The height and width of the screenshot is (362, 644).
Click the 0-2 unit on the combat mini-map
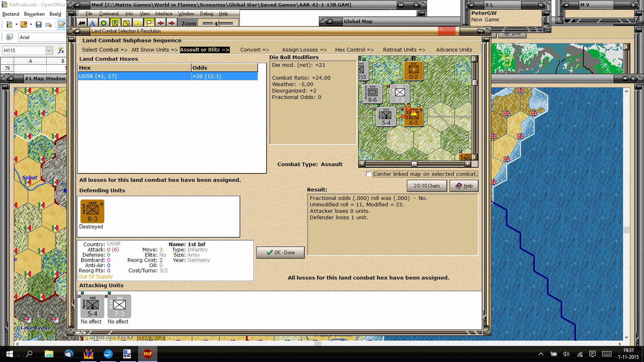coord(413,70)
